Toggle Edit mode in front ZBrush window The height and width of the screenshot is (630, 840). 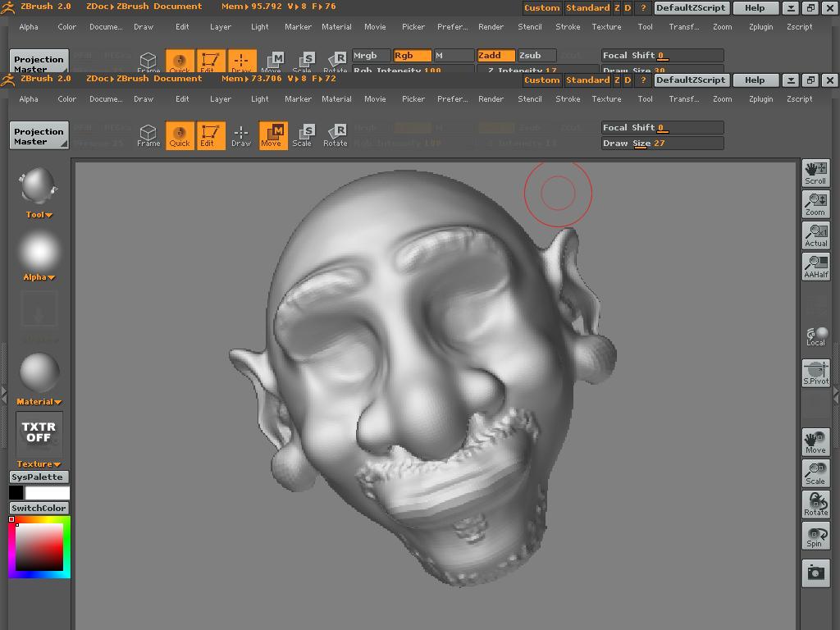click(x=211, y=135)
